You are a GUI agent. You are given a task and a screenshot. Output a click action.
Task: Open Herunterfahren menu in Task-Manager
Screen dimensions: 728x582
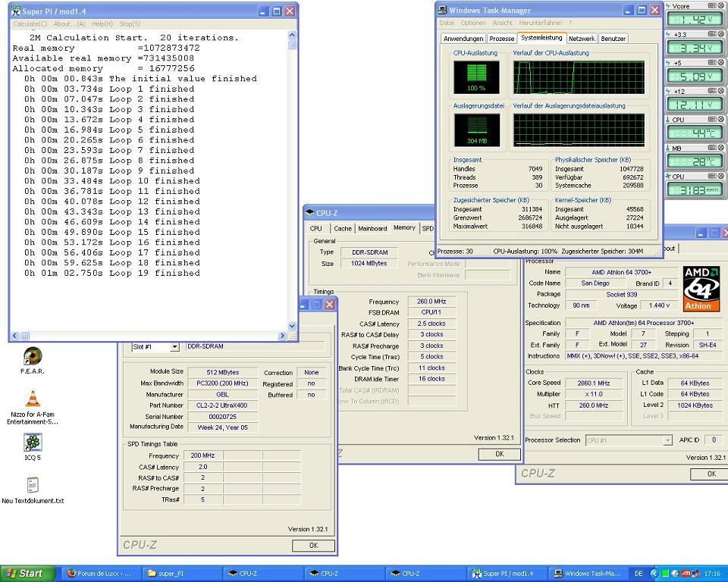pos(541,23)
